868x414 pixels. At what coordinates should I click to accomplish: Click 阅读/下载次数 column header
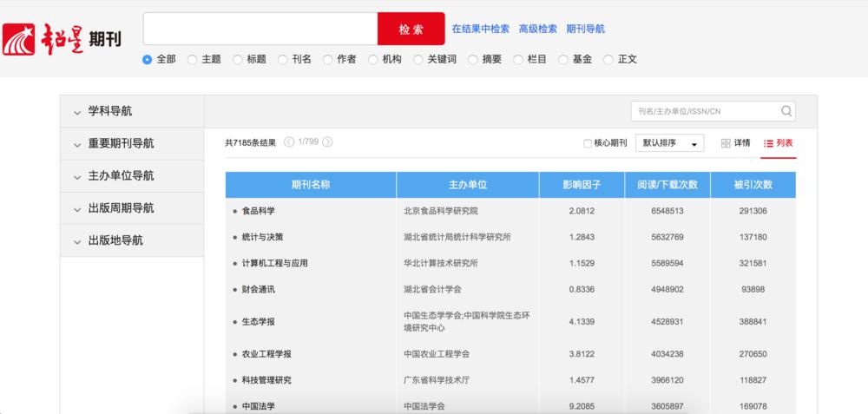pyautogui.click(x=667, y=185)
